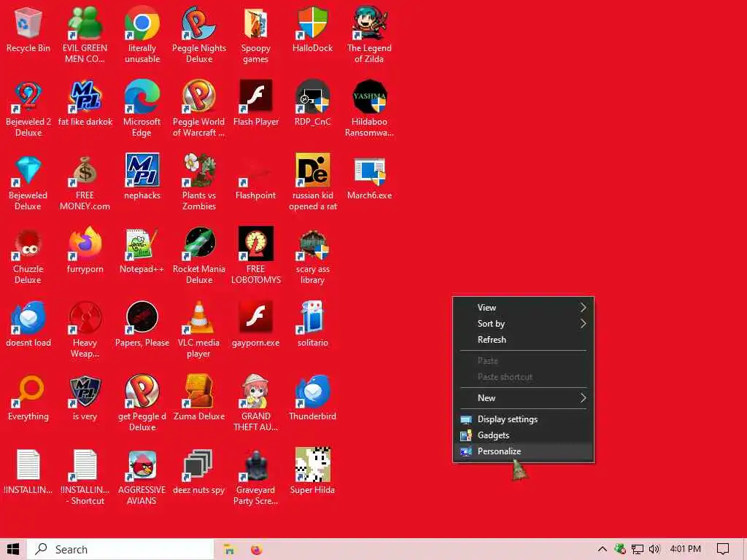The width and height of the screenshot is (747, 560).
Task: Select the Plants vs Zombies icon
Action: click(198, 170)
